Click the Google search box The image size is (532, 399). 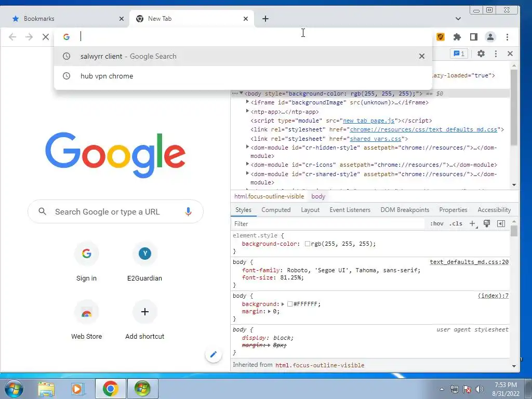point(115,212)
